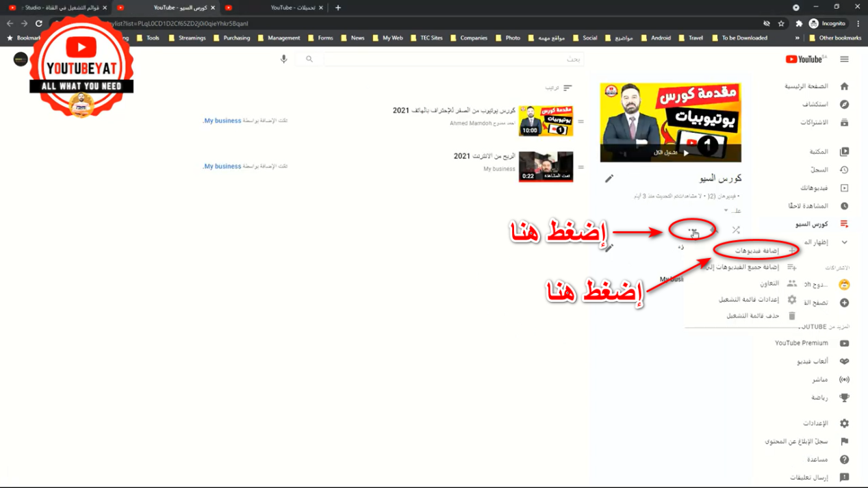Open playlist privacy dropdown arrow

pyautogui.click(x=726, y=211)
